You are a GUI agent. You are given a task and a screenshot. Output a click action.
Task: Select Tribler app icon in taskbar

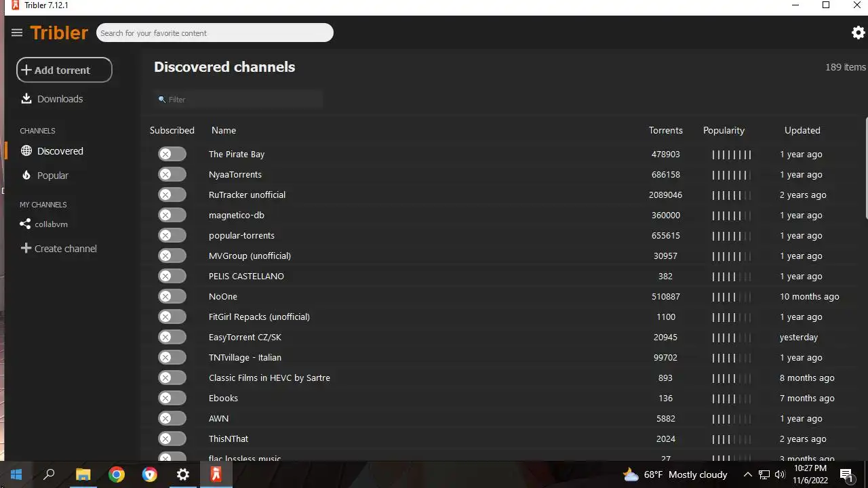[x=216, y=474]
